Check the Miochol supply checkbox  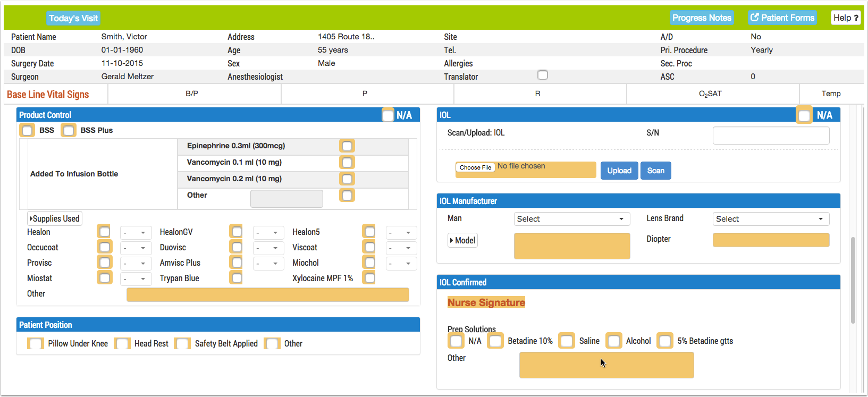(370, 263)
